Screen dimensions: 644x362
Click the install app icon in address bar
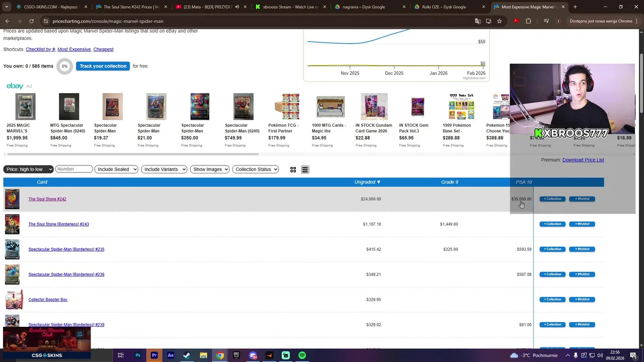point(489,21)
